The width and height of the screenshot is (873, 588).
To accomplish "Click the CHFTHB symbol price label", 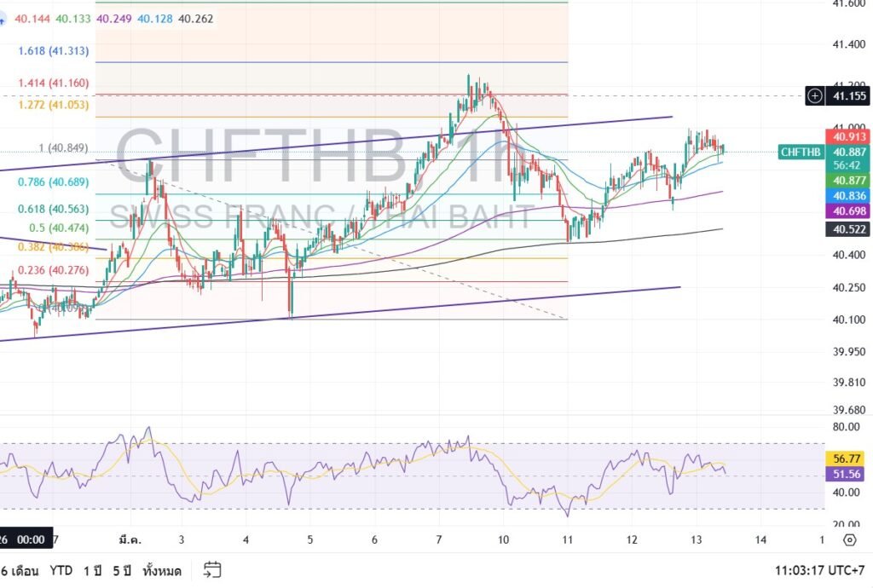I will pos(800,153).
